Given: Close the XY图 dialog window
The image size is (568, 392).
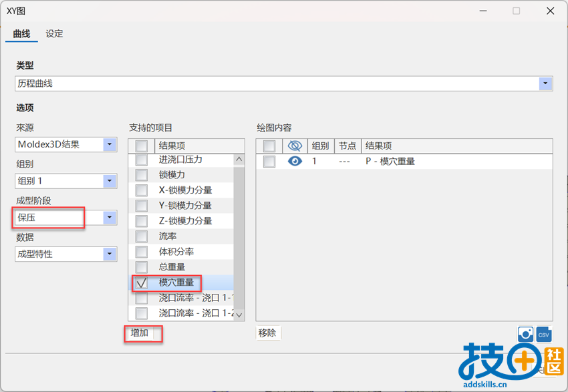Looking at the screenshot, I should pos(550,11).
